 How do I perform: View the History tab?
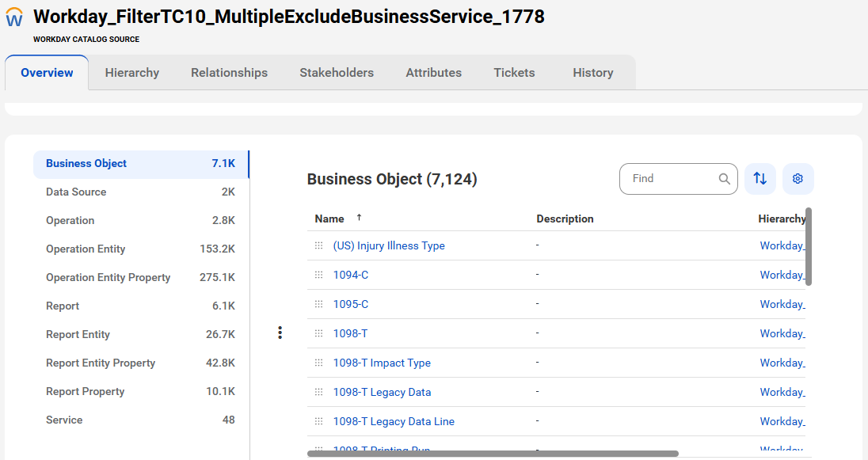click(593, 73)
